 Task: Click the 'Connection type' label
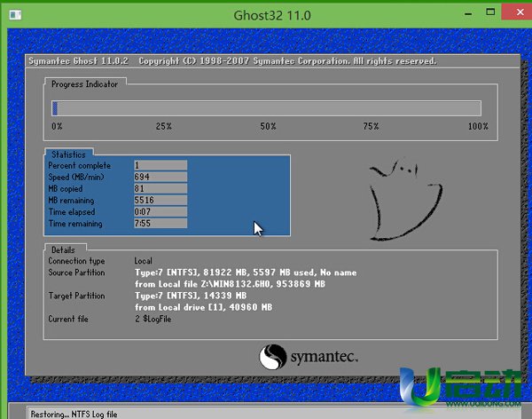pyautogui.click(x=76, y=261)
